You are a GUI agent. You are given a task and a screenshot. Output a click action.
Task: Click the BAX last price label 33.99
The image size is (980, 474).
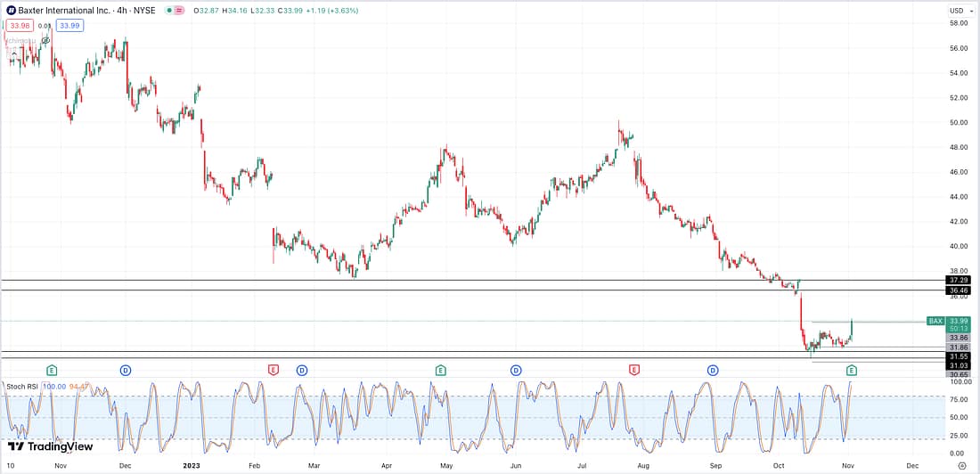[x=959, y=321]
